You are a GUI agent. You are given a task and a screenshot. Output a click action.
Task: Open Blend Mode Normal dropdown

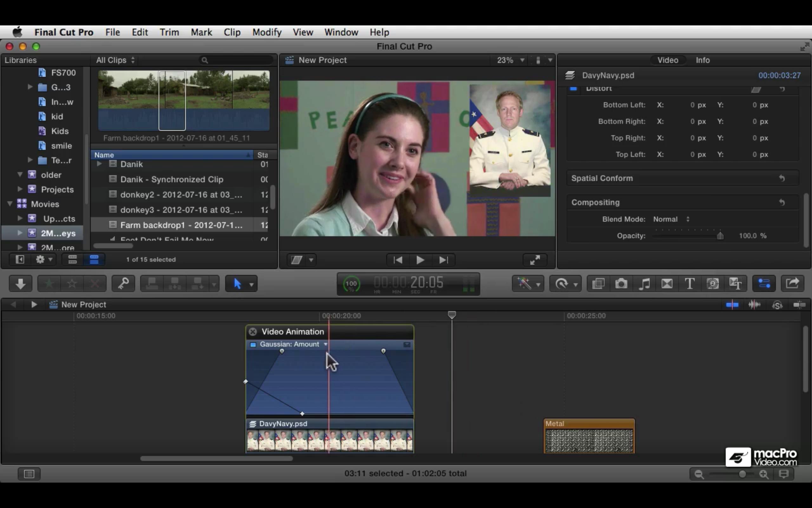click(671, 219)
